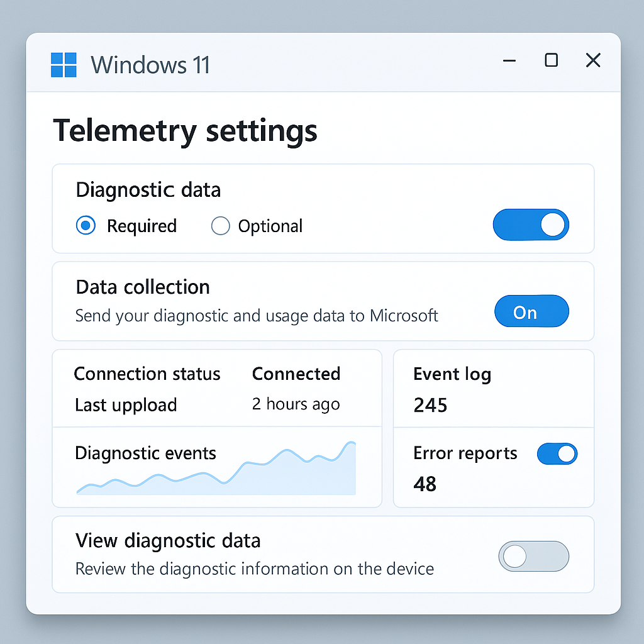Viewport: 644px width, 644px height.
Task: Click the Telemetry settings heading
Action: pos(185,131)
